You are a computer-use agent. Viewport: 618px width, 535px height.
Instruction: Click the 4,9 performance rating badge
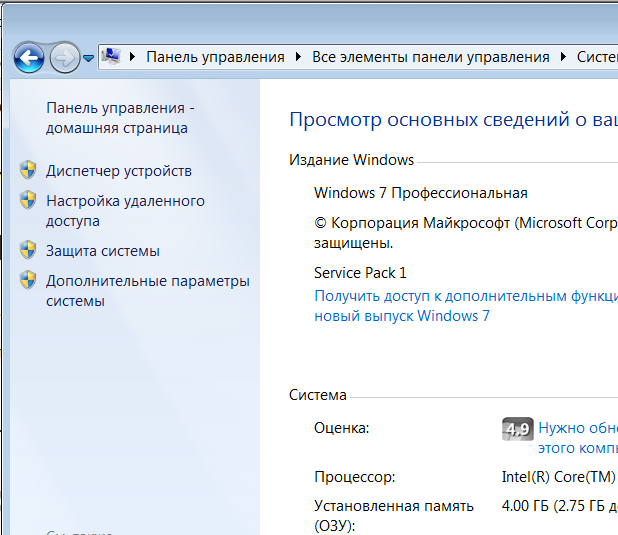click(516, 429)
